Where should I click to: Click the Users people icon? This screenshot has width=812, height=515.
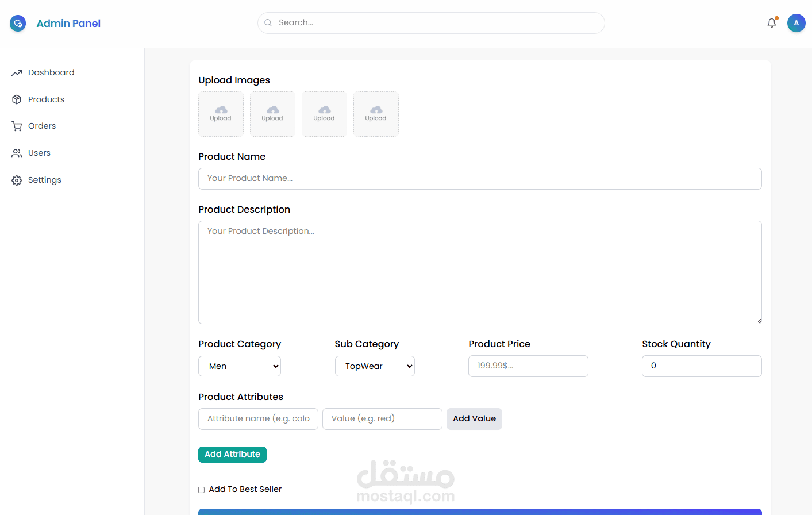17,153
